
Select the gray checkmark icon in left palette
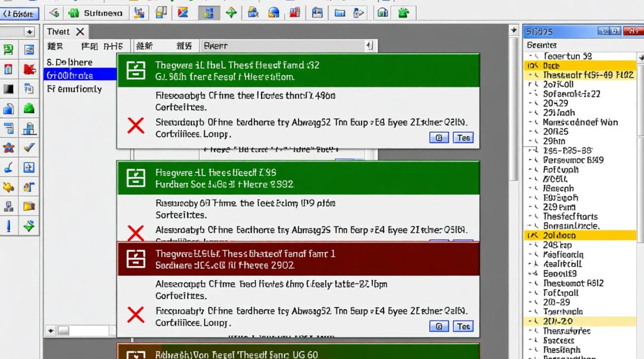[x=29, y=148]
